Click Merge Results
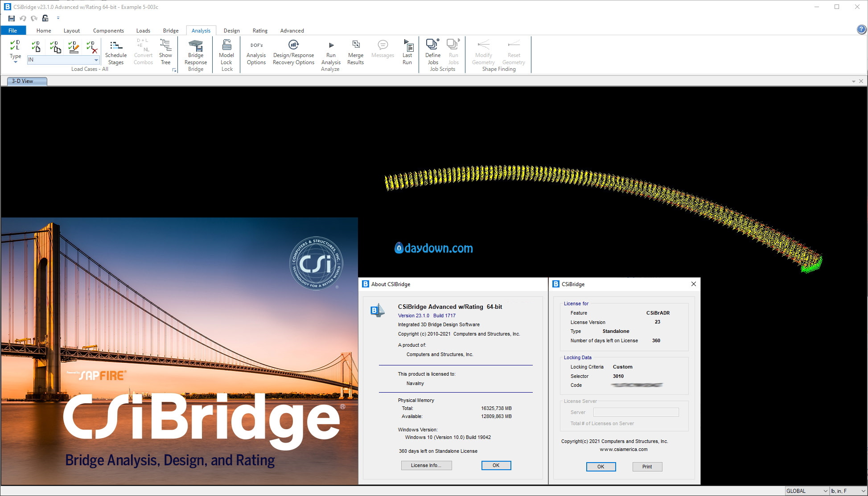The height and width of the screenshot is (496, 868). [356, 52]
